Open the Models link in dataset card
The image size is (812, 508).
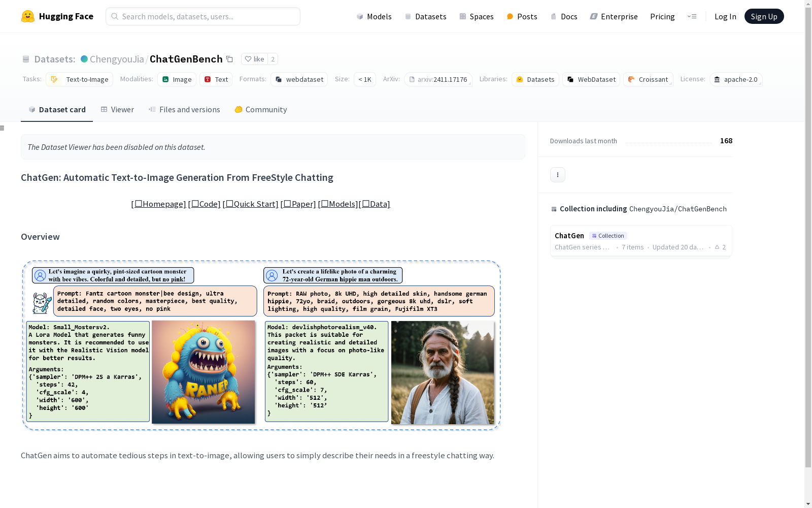pyautogui.click(x=338, y=204)
